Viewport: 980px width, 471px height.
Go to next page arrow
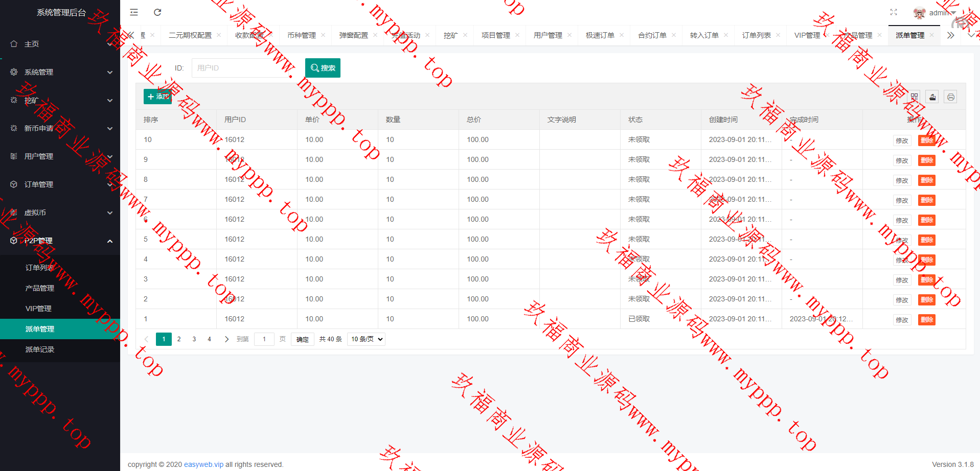tap(226, 339)
